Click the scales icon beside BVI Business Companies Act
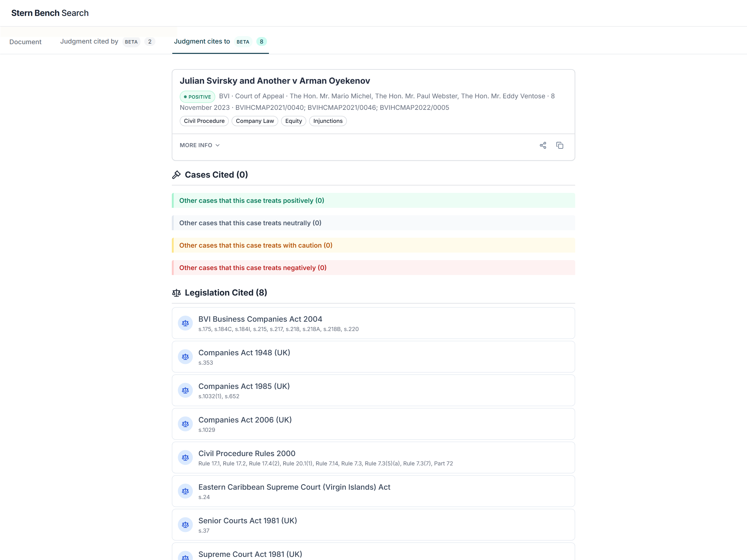Viewport: 747px width, 560px height. (x=185, y=323)
